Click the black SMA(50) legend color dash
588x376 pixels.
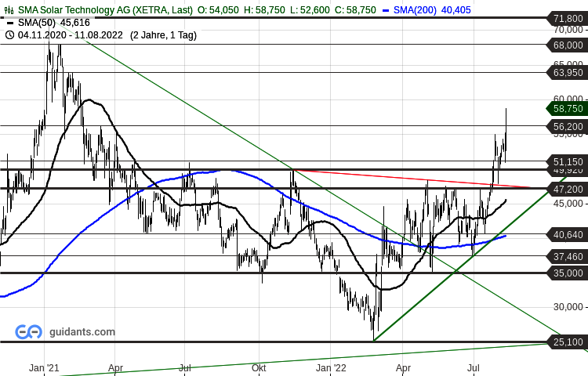pyautogui.click(x=10, y=23)
